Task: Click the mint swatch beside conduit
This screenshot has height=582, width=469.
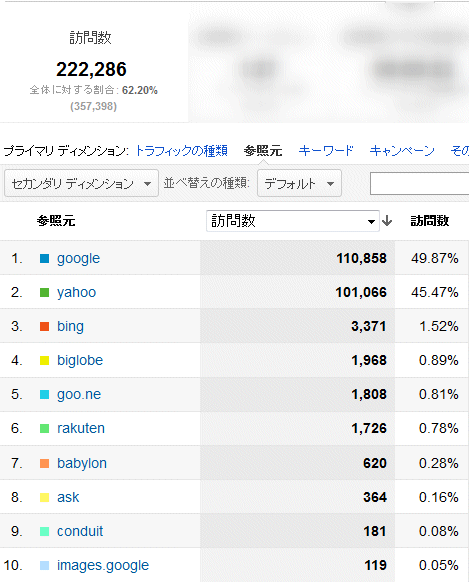Action: click(x=45, y=531)
